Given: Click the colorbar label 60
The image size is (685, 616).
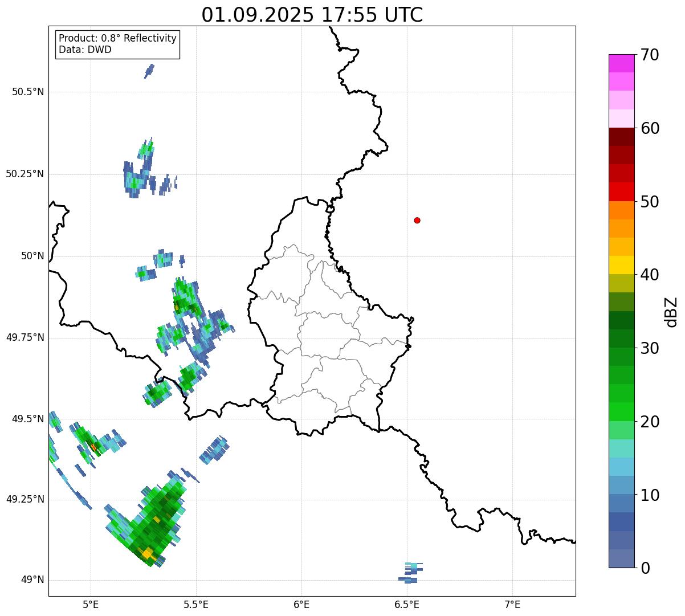Looking at the screenshot, I should [x=650, y=129].
